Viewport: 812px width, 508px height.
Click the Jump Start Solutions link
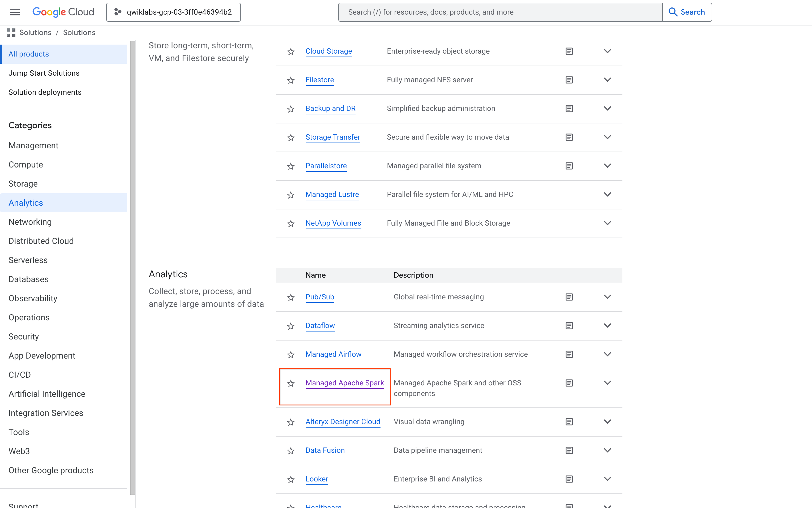click(44, 73)
